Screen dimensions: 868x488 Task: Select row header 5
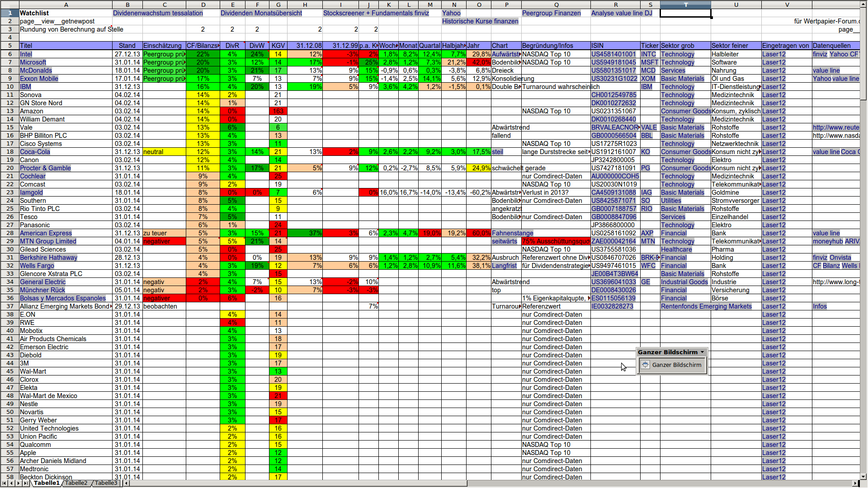coord(9,46)
